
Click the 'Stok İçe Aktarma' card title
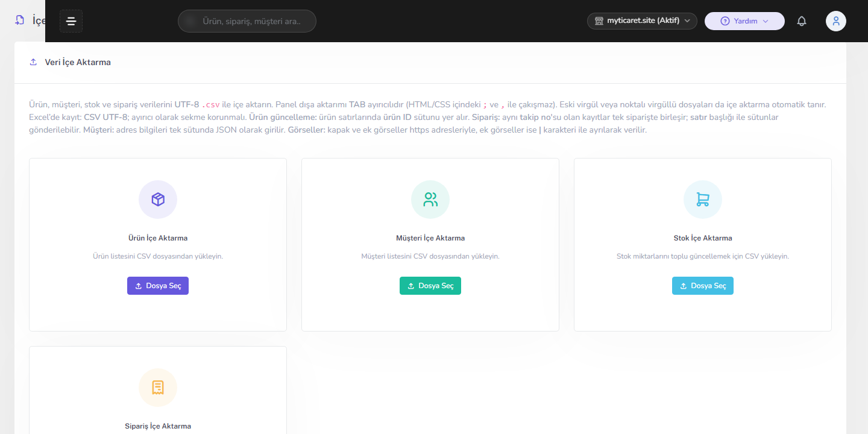[703, 238]
